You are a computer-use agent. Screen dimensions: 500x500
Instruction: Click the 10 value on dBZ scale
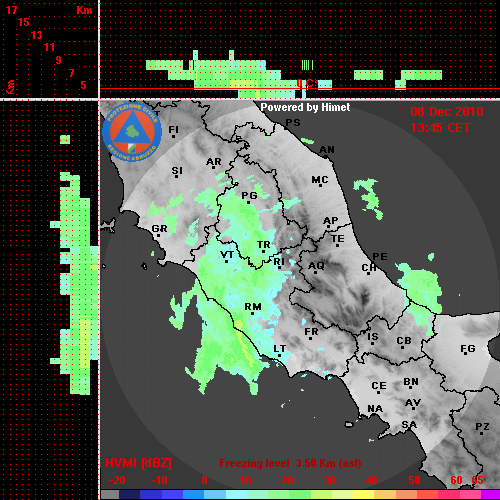tap(246, 480)
